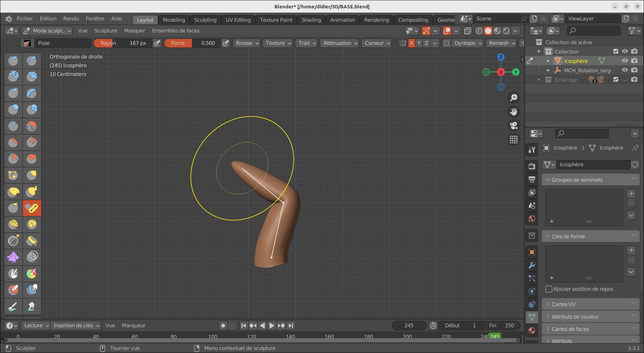Select the Pinch brush tool
The width and height of the screenshot is (644, 353).
click(13, 175)
